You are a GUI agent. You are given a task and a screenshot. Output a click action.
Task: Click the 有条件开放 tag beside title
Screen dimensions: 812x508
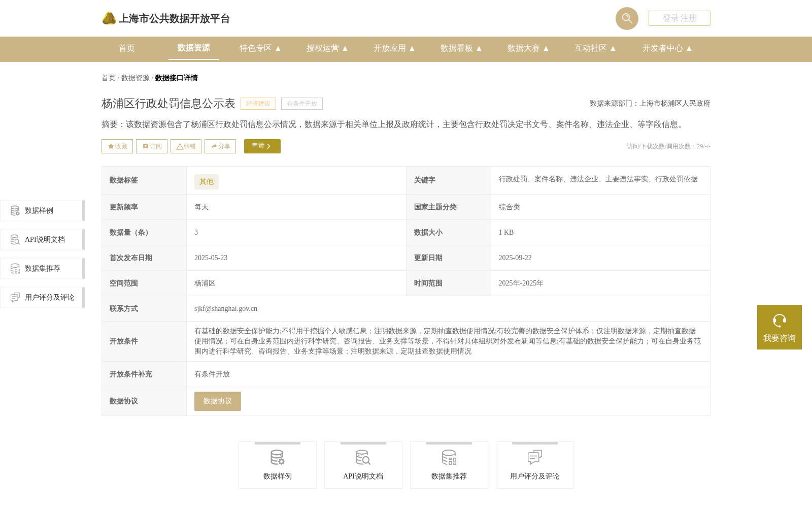point(302,104)
